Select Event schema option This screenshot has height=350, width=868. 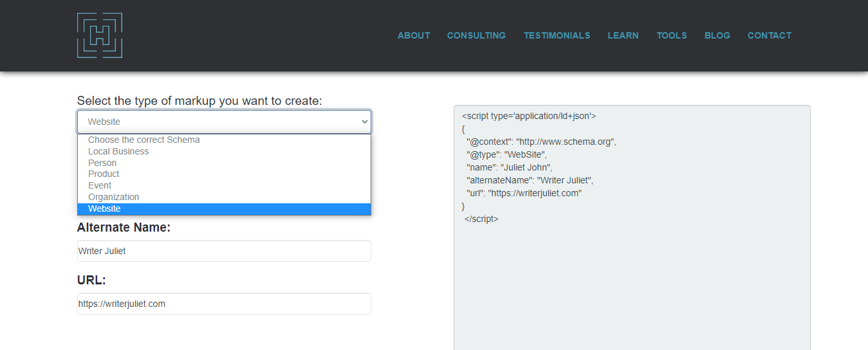point(224,185)
